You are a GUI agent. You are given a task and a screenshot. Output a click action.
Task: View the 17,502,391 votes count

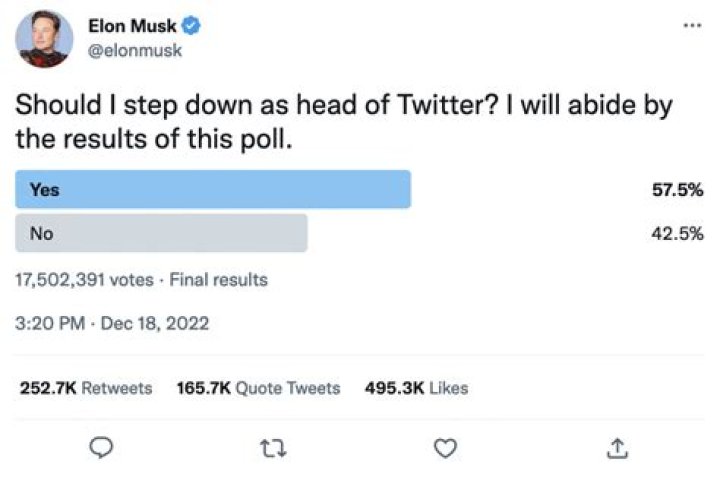[x=84, y=280]
